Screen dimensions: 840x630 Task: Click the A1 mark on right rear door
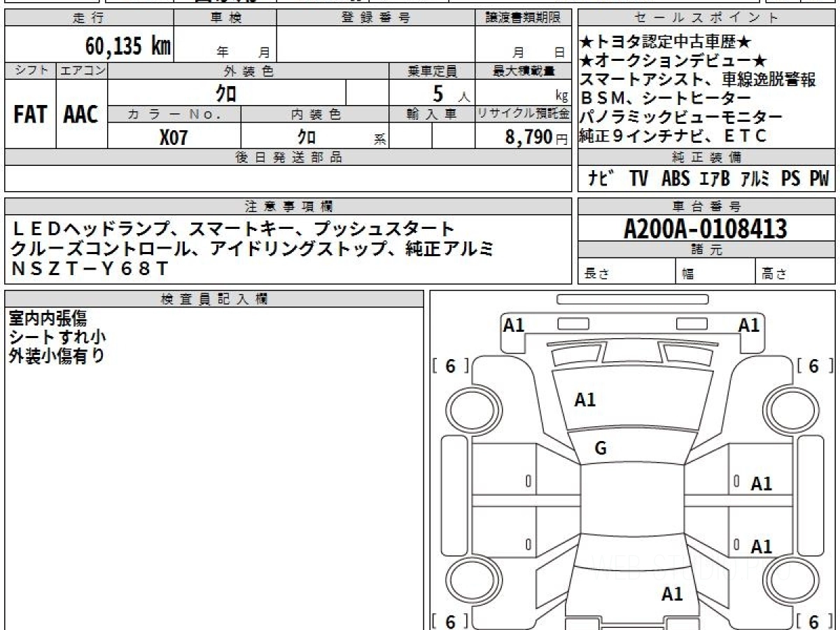pos(761,546)
